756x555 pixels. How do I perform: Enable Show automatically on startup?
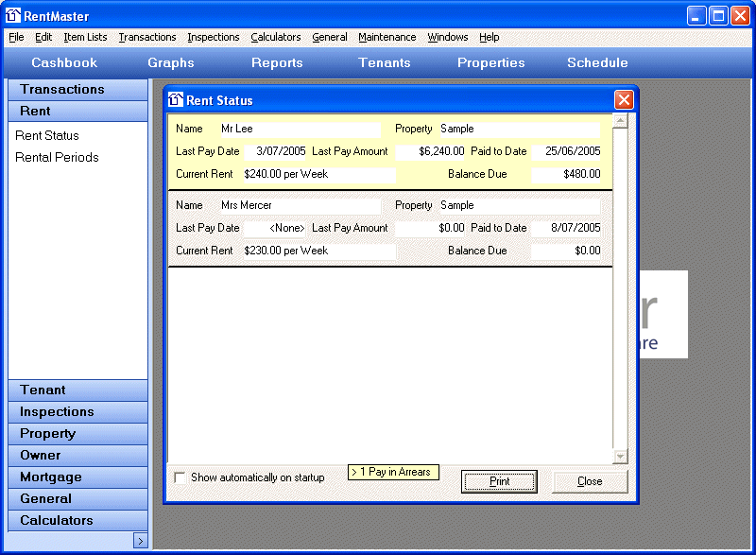180,477
